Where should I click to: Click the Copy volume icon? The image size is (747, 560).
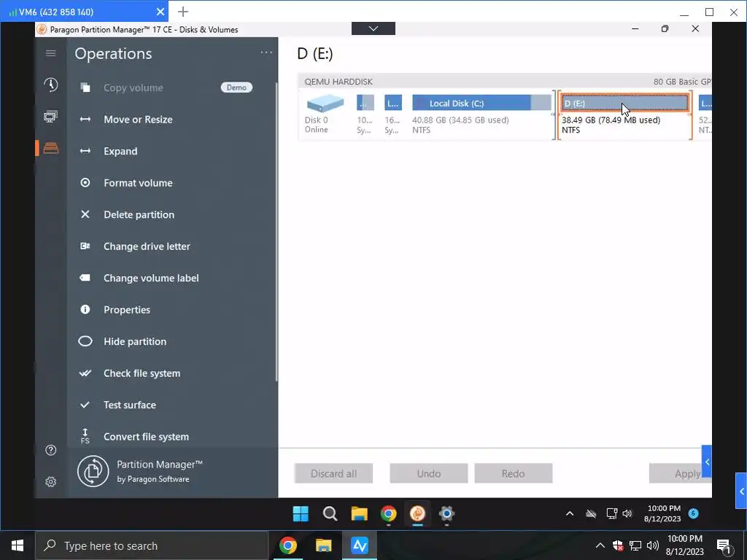85,87
